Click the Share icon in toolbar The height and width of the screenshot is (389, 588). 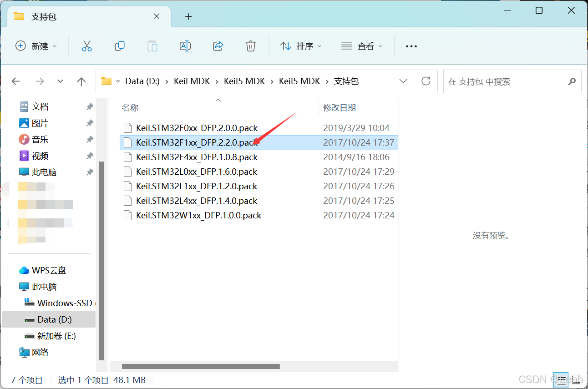pos(218,46)
